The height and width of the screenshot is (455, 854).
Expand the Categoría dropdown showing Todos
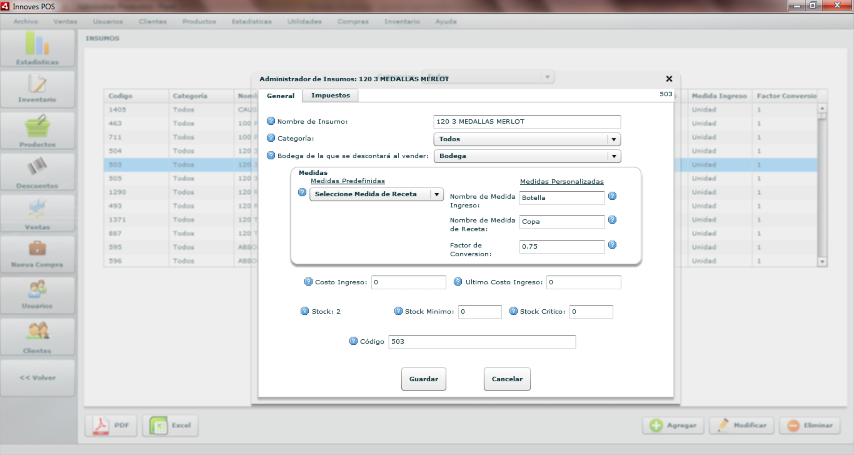point(527,139)
